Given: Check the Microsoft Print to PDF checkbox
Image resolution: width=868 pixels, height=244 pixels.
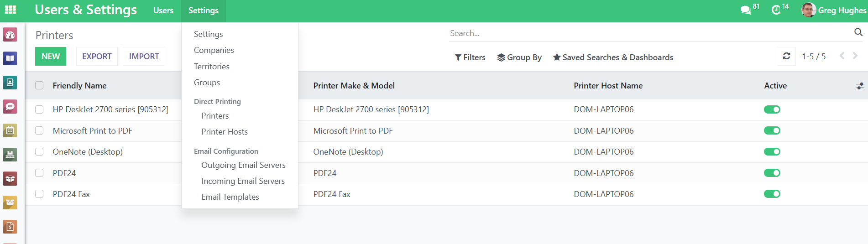Looking at the screenshot, I should tap(39, 131).
